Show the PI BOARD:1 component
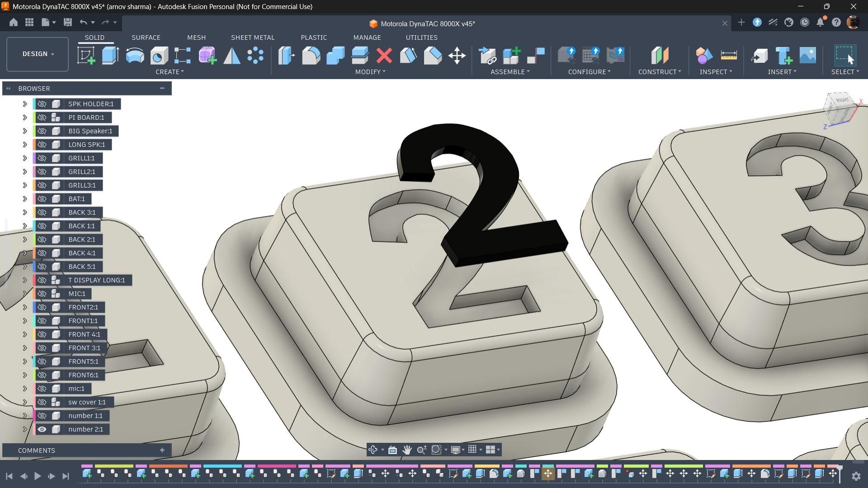 (42, 117)
